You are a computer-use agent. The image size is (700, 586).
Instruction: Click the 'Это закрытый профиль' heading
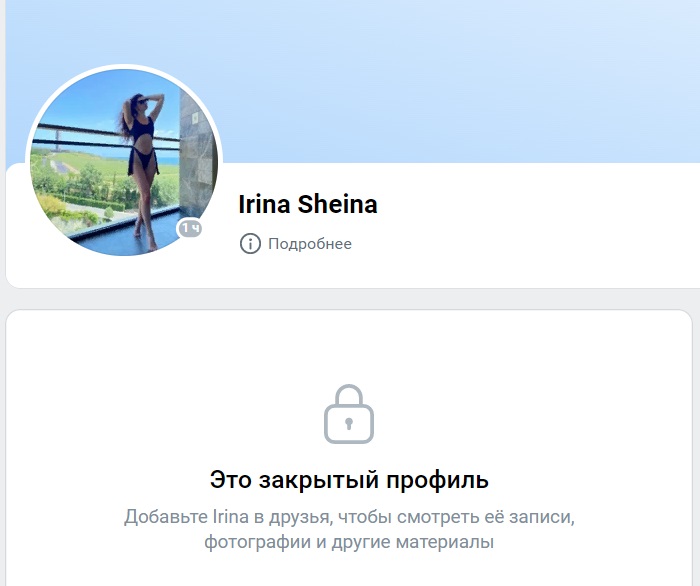(349, 480)
